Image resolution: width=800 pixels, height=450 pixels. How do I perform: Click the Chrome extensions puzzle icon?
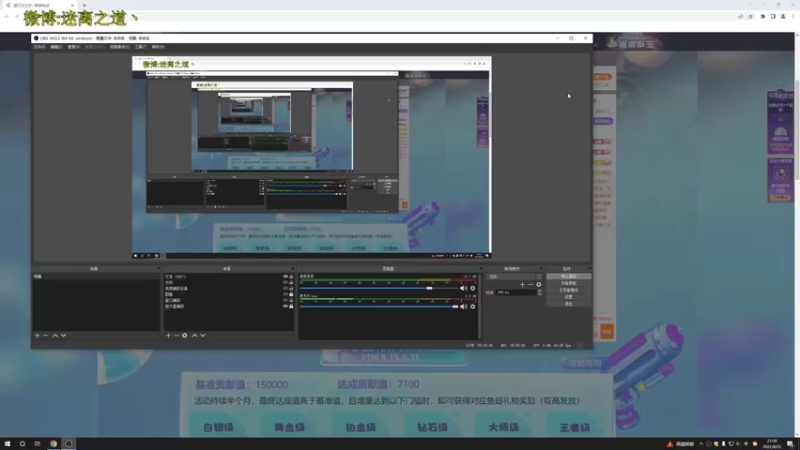(x=763, y=16)
